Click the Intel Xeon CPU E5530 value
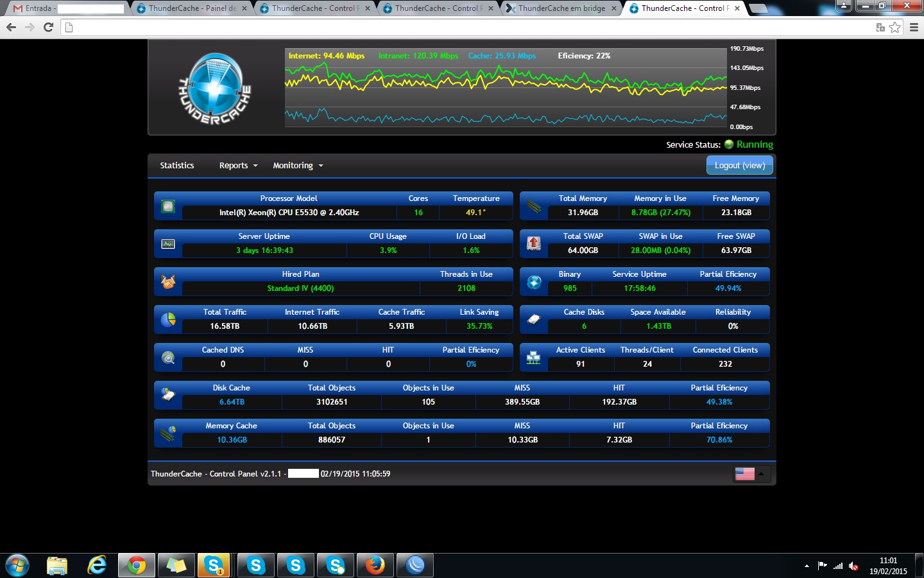This screenshot has height=578, width=924. pyautogui.click(x=289, y=213)
